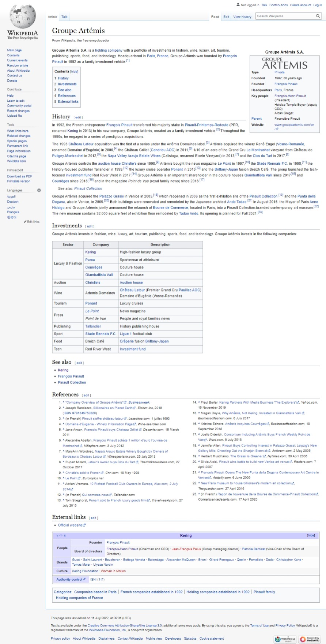Click ISNI authority control link

point(94,580)
